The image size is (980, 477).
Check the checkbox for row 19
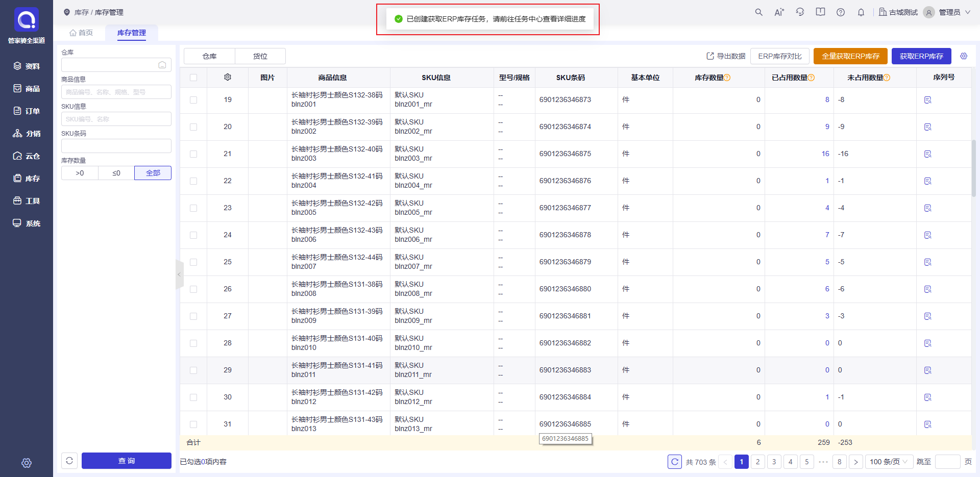tap(193, 100)
